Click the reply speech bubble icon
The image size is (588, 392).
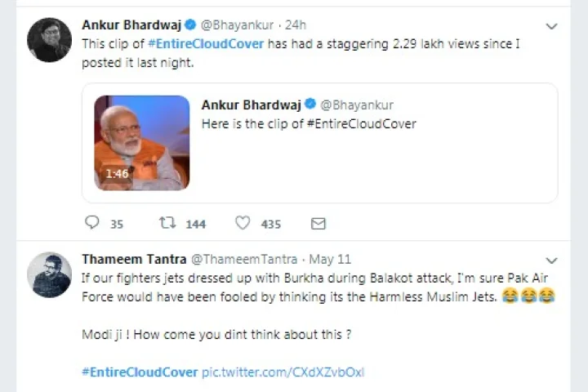pos(91,222)
